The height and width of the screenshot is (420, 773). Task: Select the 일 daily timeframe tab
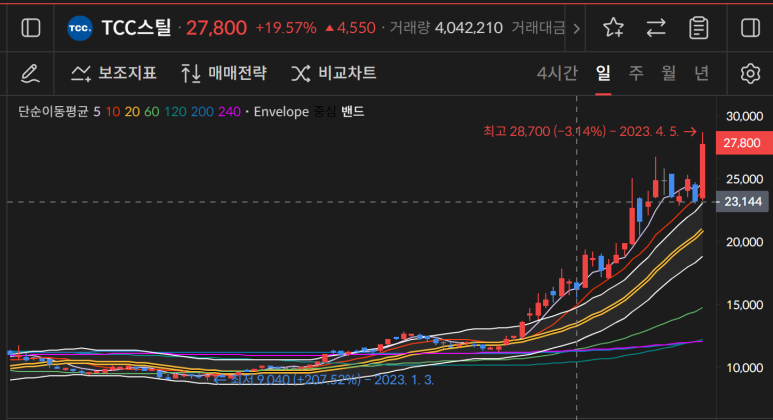coord(603,73)
